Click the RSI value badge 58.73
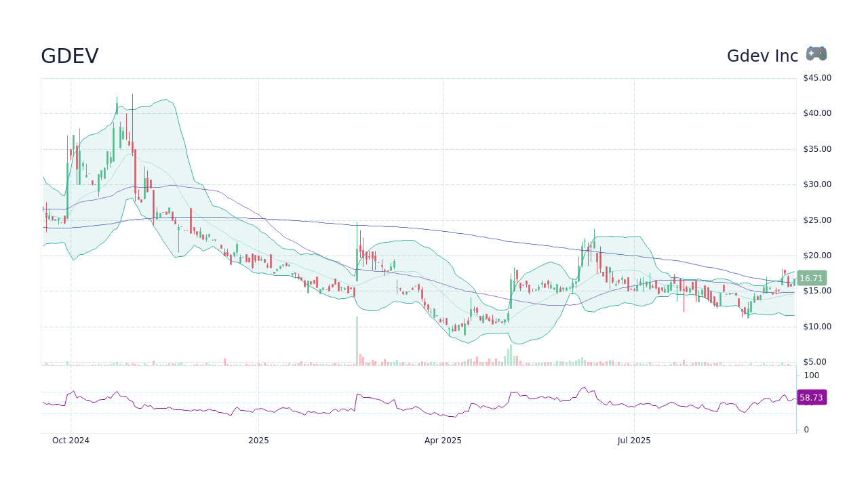 [811, 398]
